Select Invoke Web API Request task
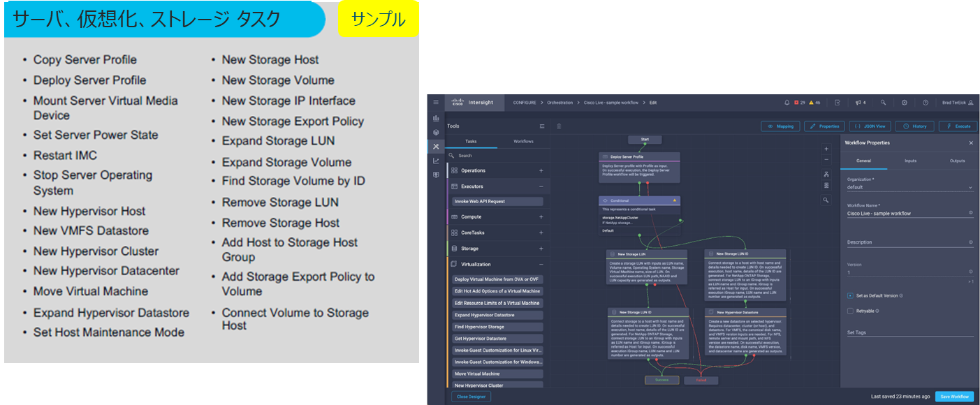This screenshot has width=980, height=405. pyautogui.click(x=497, y=201)
